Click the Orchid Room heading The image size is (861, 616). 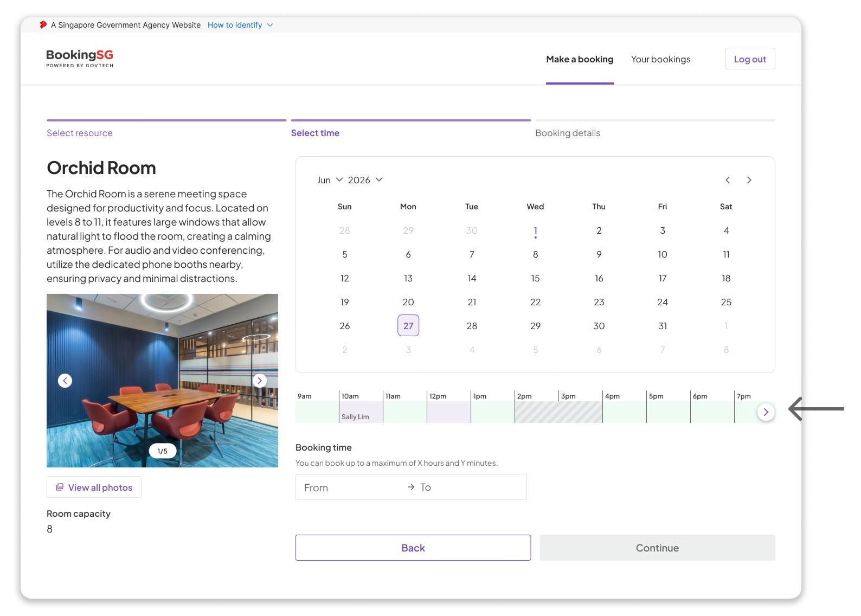pos(101,168)
